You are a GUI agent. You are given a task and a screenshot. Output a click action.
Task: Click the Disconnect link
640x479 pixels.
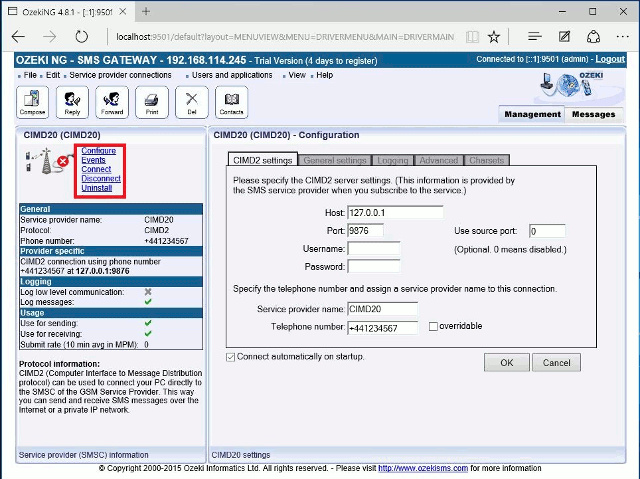tap(101, 178)
